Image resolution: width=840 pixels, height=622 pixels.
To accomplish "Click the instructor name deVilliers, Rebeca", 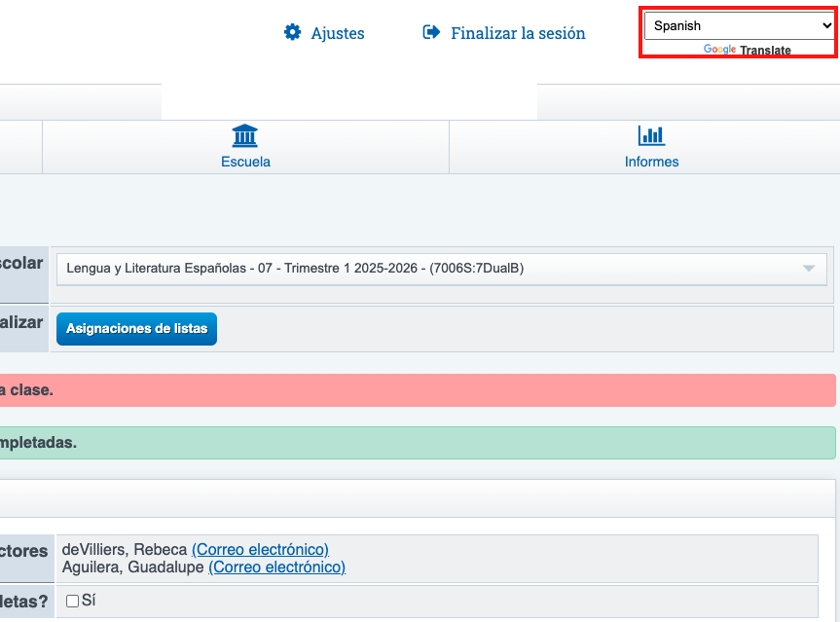I will pos(124,550).
